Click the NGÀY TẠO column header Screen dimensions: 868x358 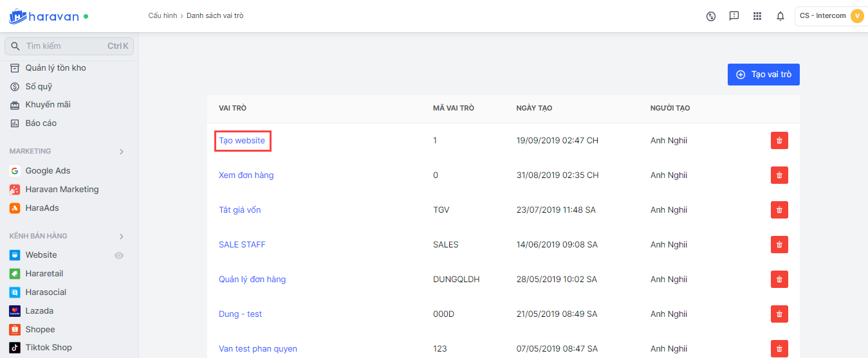[534, 108]
